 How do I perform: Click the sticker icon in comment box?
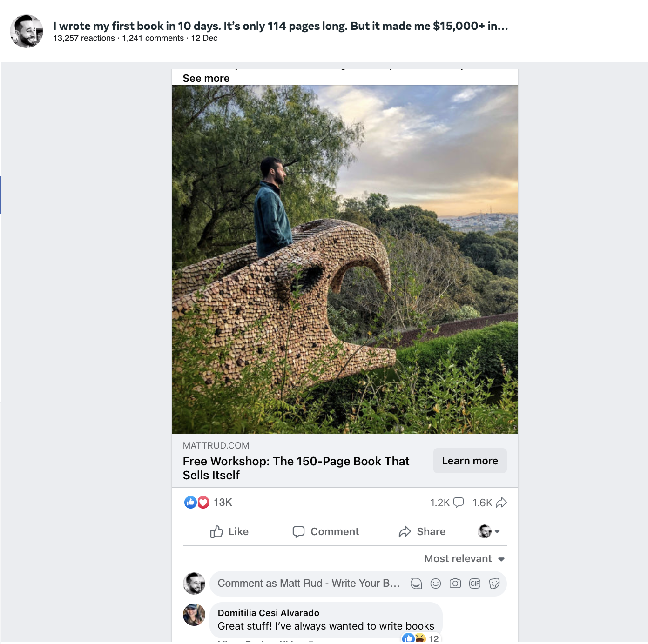tap(494, 584)
